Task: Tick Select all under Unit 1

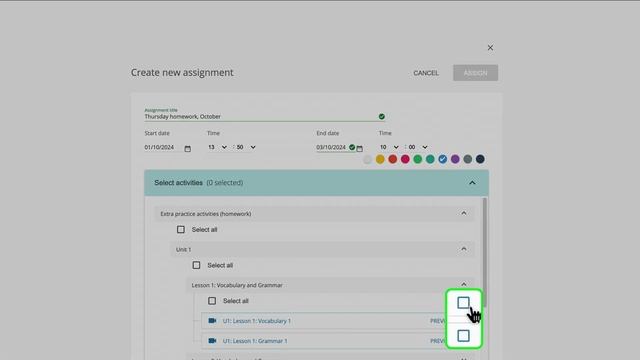Action: tap(196, 265)
